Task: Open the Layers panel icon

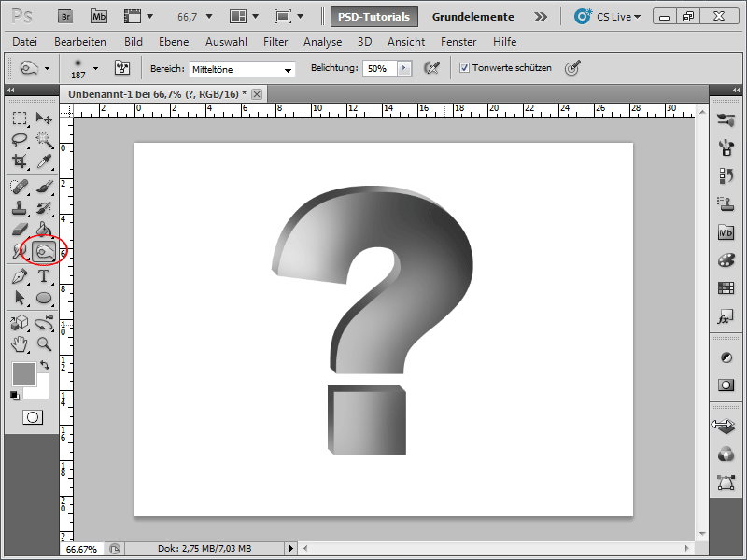Action: point(725,427)
